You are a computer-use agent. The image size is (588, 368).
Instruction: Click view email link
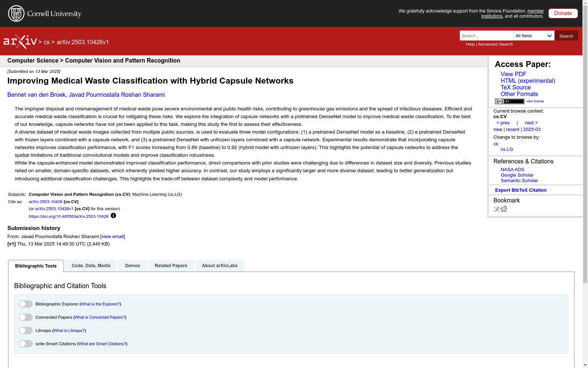point(113,237)
